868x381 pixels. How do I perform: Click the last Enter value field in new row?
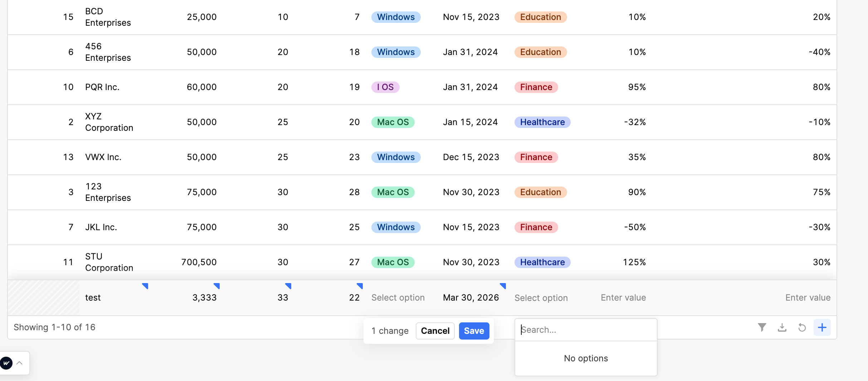(808, 298)
